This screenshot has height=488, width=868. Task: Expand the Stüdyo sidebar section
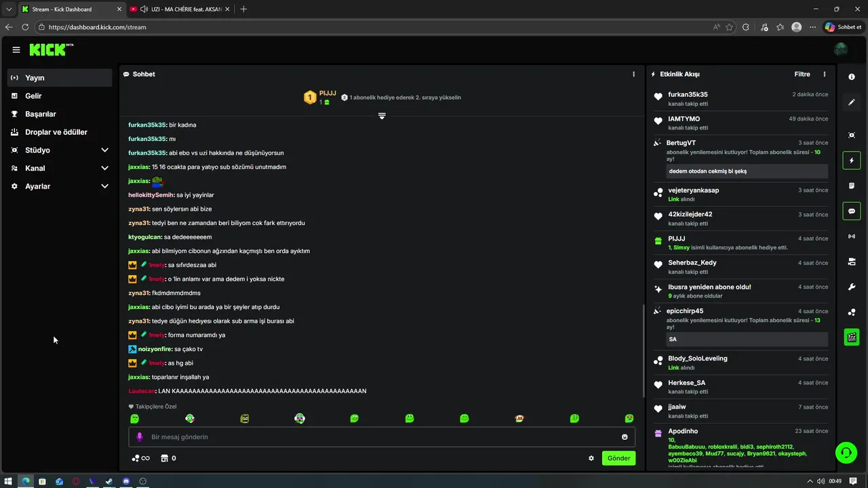click(x=60, y=150)
